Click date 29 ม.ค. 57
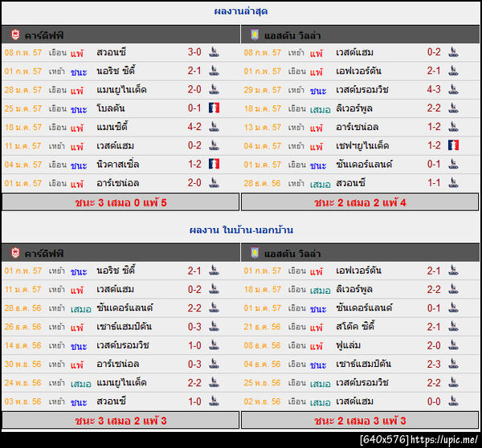Image resolution: width=482 pixels, height=448 pixels. click(262, 90)
